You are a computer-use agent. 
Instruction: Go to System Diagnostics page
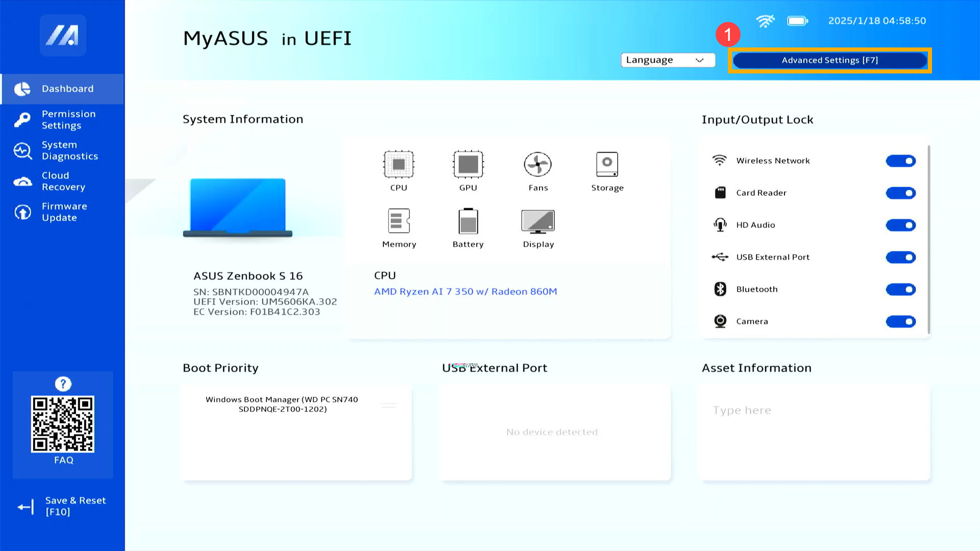click(62, 151)
